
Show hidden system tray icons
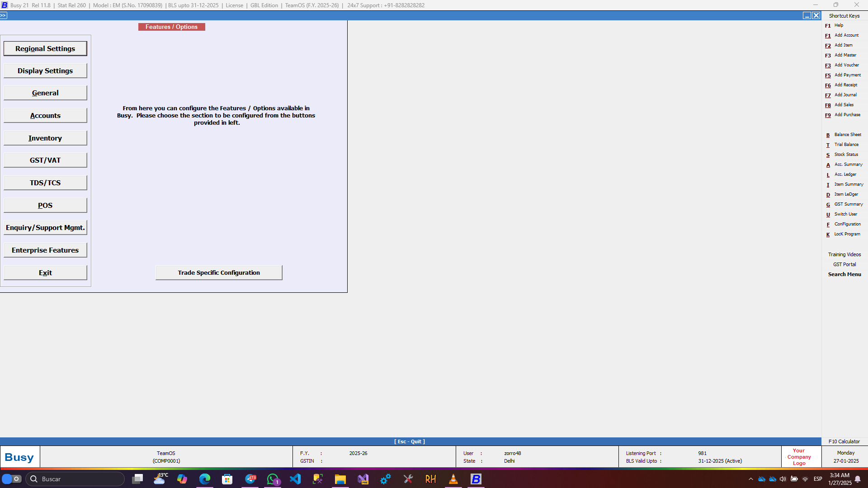coord(751,479)
